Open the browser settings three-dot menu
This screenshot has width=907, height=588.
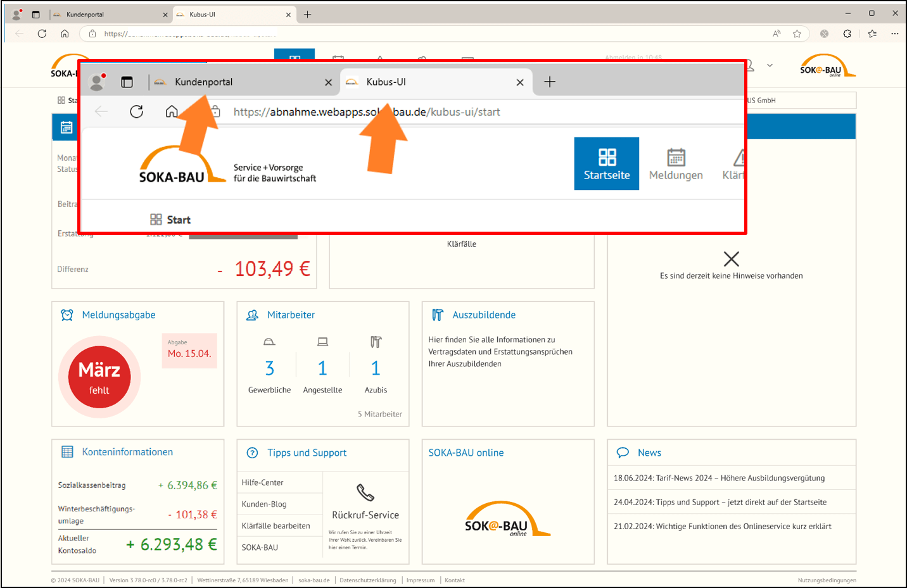click(x=895, y=34)
